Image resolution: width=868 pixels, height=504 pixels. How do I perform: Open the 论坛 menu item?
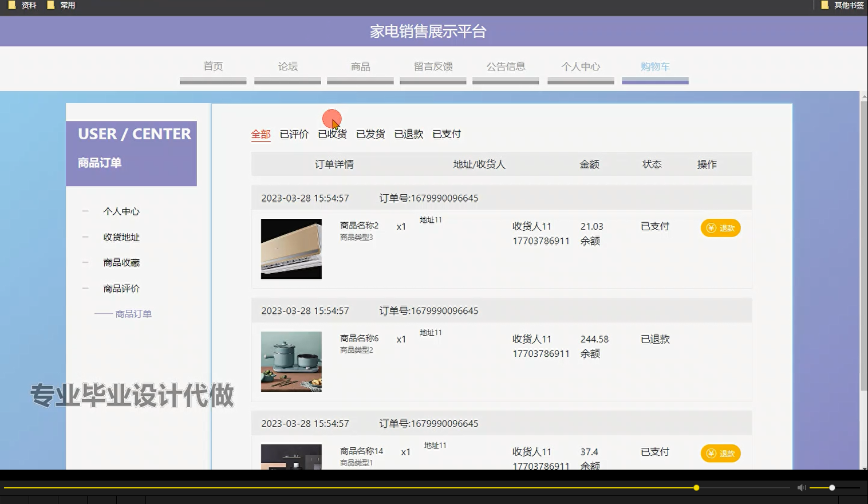pyautogui.click(x=287, y=66)
